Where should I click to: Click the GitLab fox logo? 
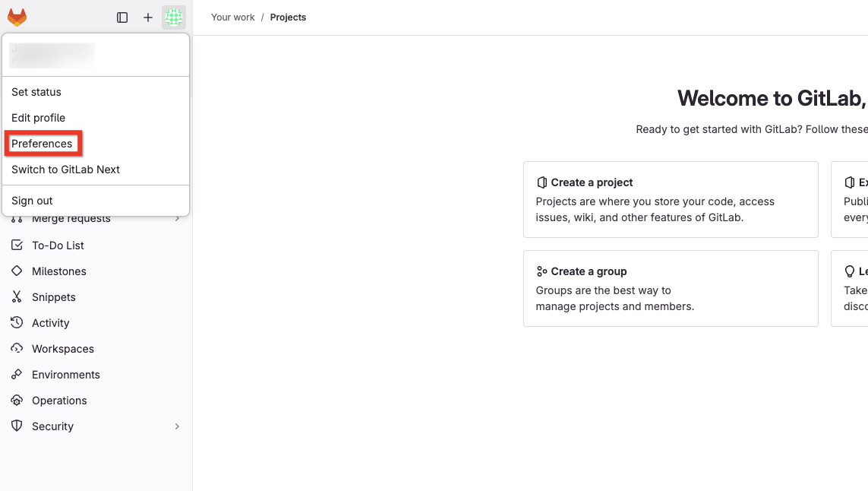coord(17,17)
